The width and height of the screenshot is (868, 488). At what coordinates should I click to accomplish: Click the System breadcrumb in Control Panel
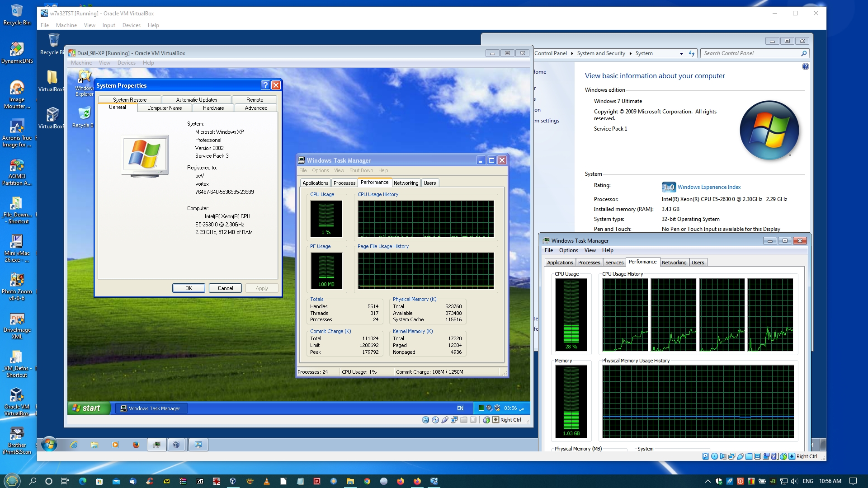point(644,53)
